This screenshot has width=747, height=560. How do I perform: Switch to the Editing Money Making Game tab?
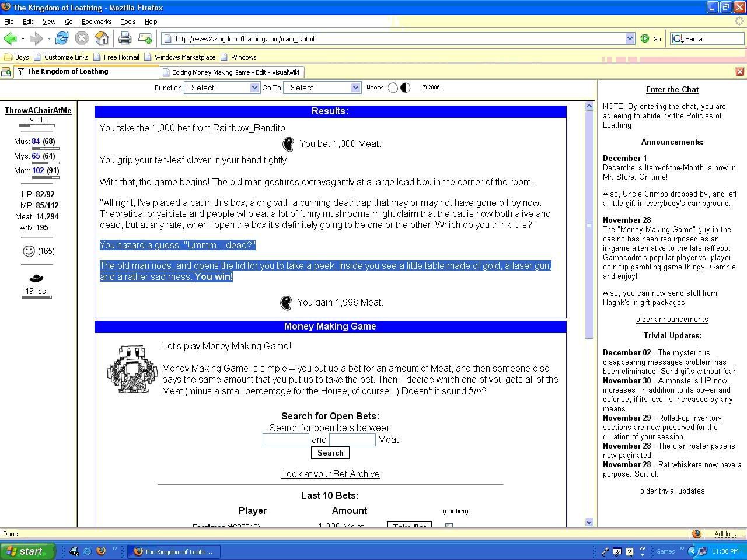tap(231, 72)
